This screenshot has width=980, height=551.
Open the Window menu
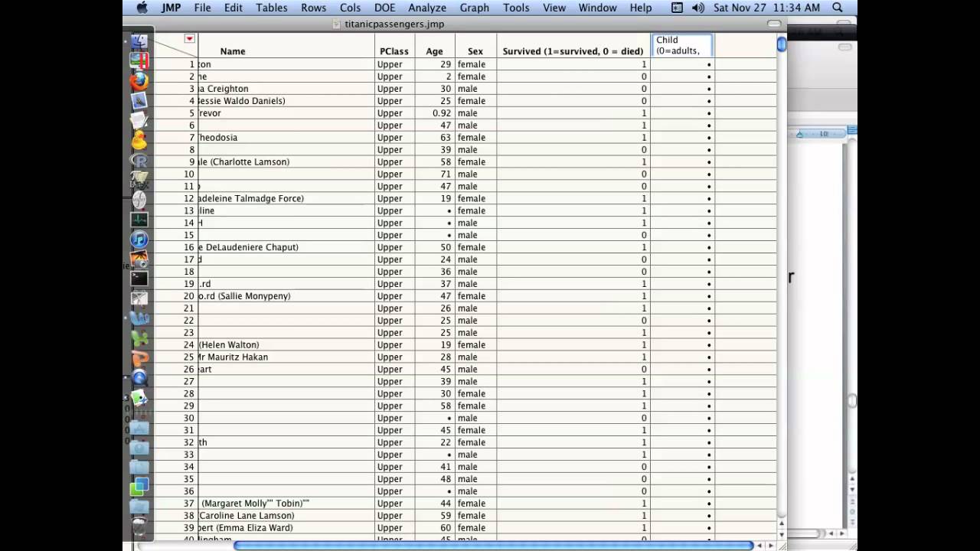(598, 8)
